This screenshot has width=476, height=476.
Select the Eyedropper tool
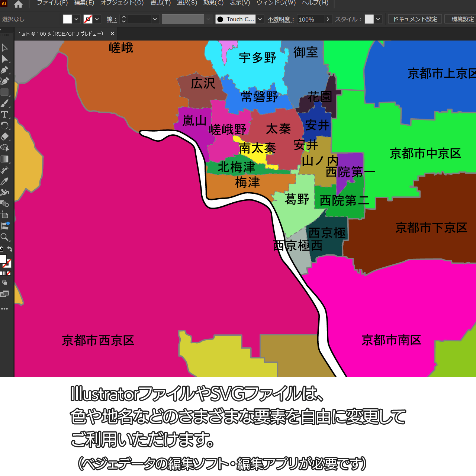pyautogui.click(x=4, y=181)
